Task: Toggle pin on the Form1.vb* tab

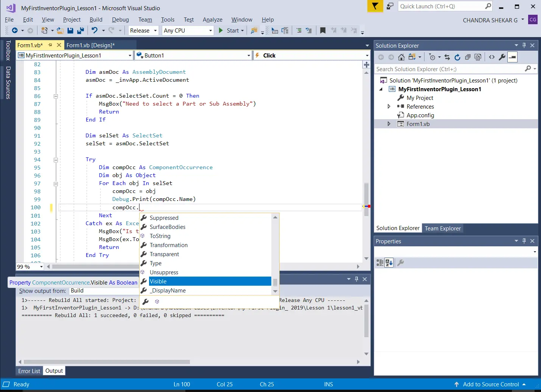Action: (50, 45)
